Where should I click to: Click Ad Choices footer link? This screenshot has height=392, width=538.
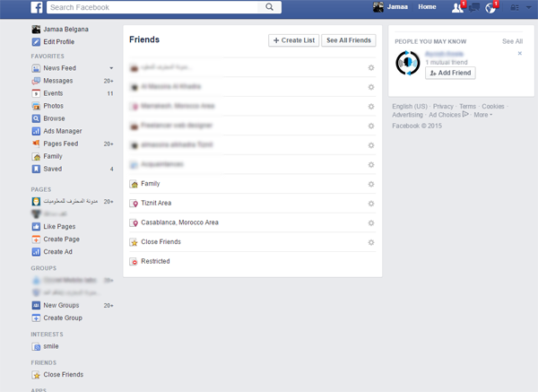[448, 115]
